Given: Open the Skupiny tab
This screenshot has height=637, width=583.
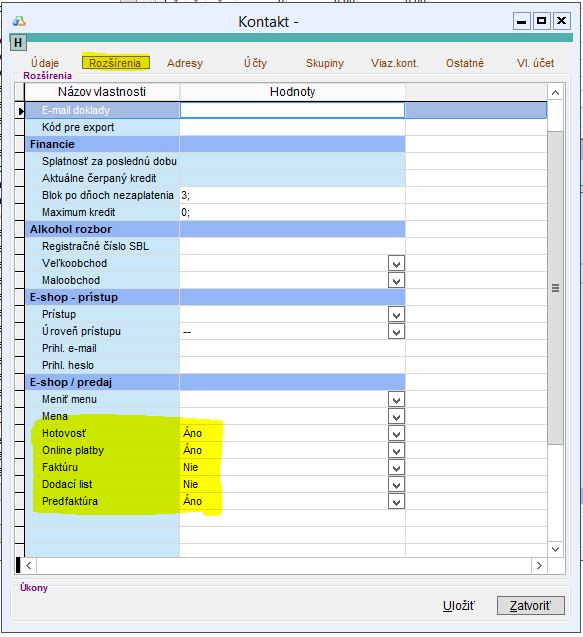Looking at the screenshot, I should (325, 63).
